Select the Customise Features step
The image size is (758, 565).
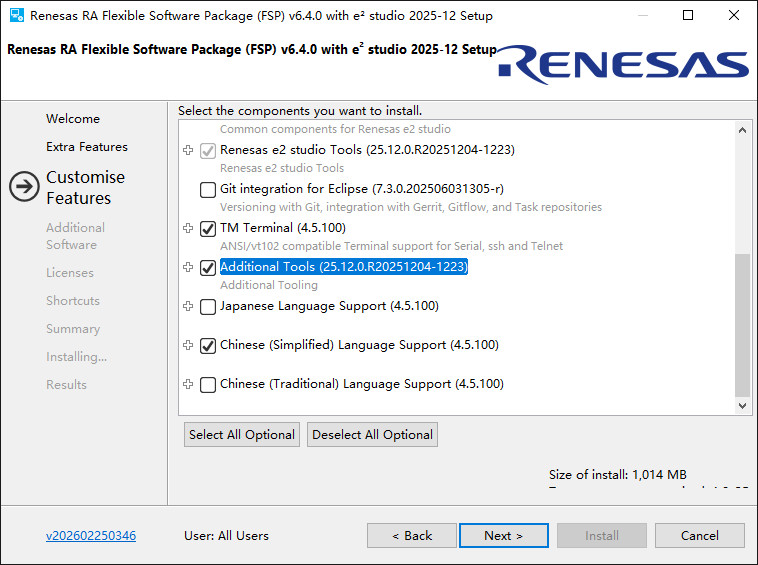tap(86, 188)
